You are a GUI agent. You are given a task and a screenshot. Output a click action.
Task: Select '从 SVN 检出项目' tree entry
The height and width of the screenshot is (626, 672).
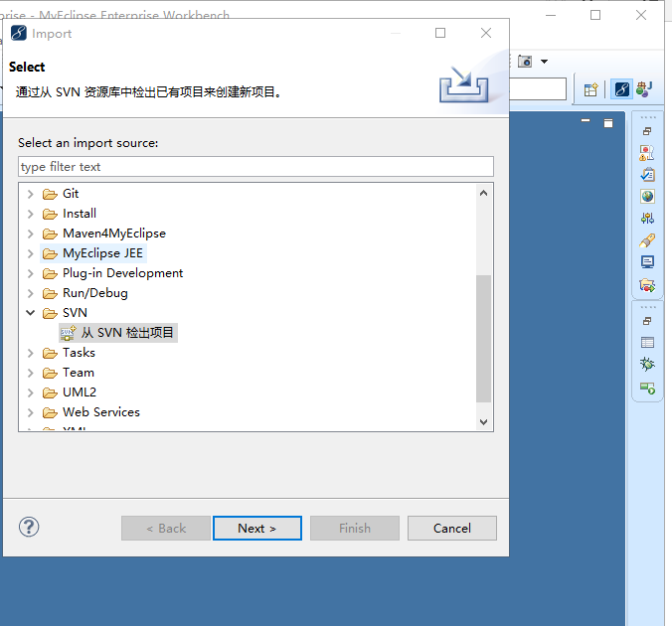click(x=118, y=333)
